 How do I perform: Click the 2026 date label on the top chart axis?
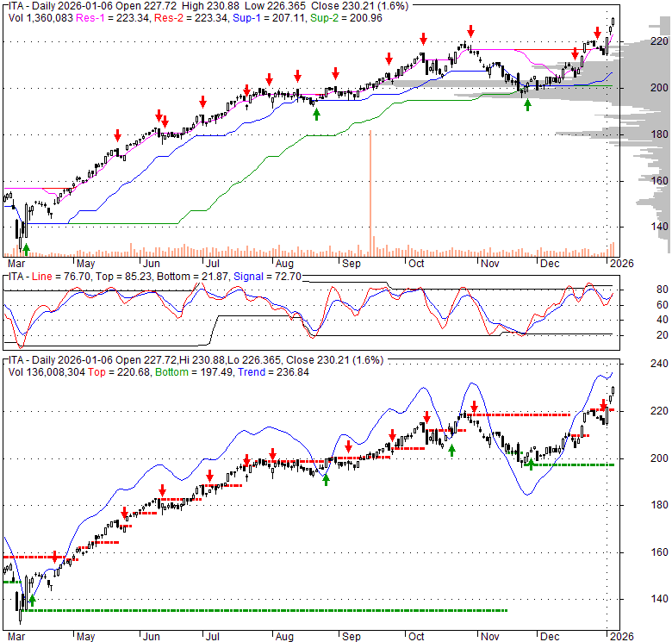click(x=622, y=263)
